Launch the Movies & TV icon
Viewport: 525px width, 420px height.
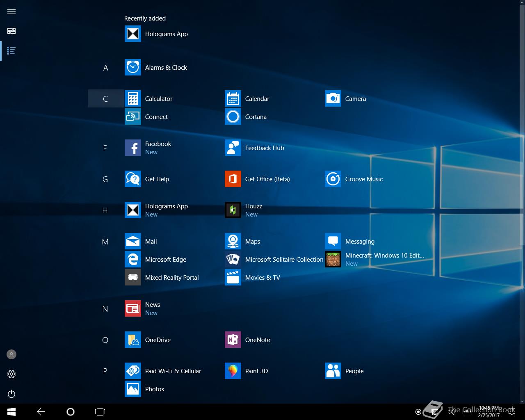233,277
